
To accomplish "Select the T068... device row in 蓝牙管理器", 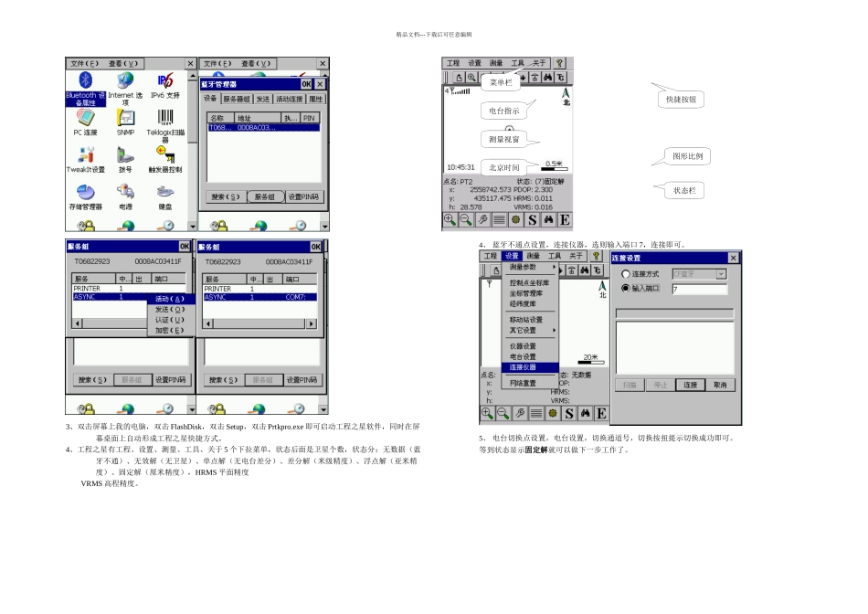I will [x=263, y=128].
